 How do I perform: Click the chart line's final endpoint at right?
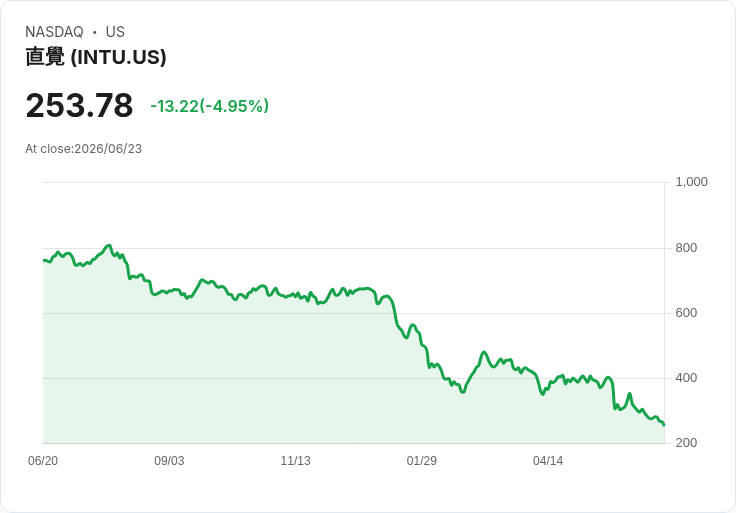tap(664, 425)
